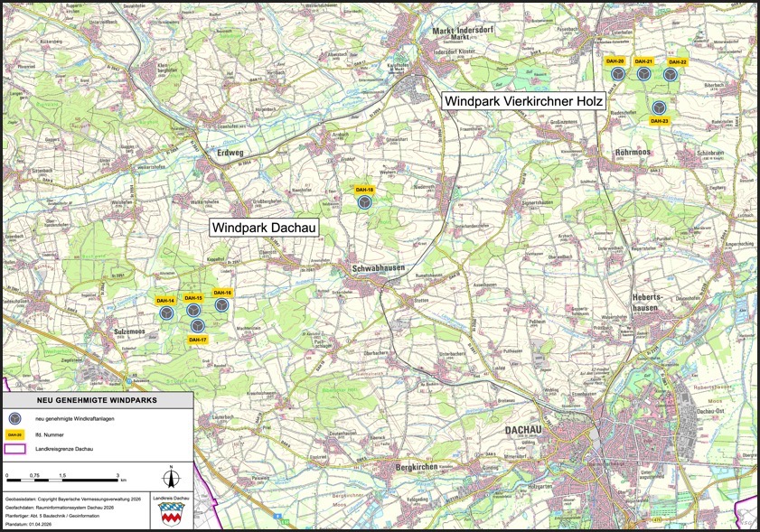Viewport: 760px width, 532px height.
Task: Pick the DAH-16 turbine symbol
Action: [221, 305]
